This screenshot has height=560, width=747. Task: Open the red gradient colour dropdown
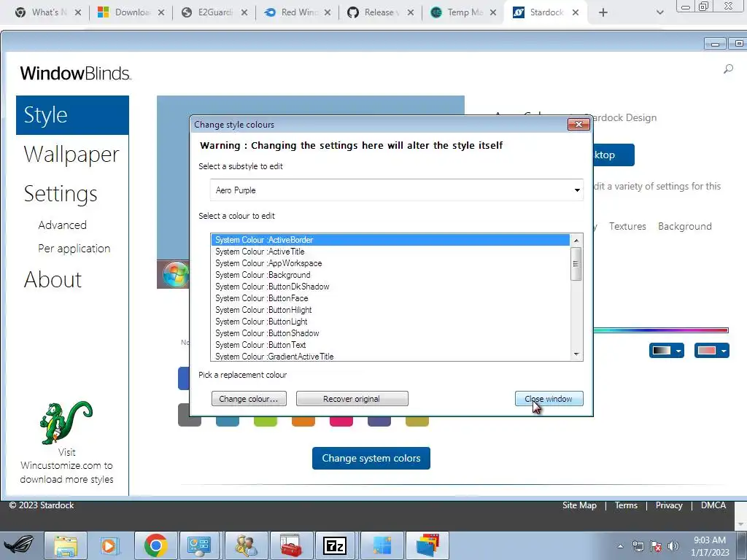[x=712, y=351]
